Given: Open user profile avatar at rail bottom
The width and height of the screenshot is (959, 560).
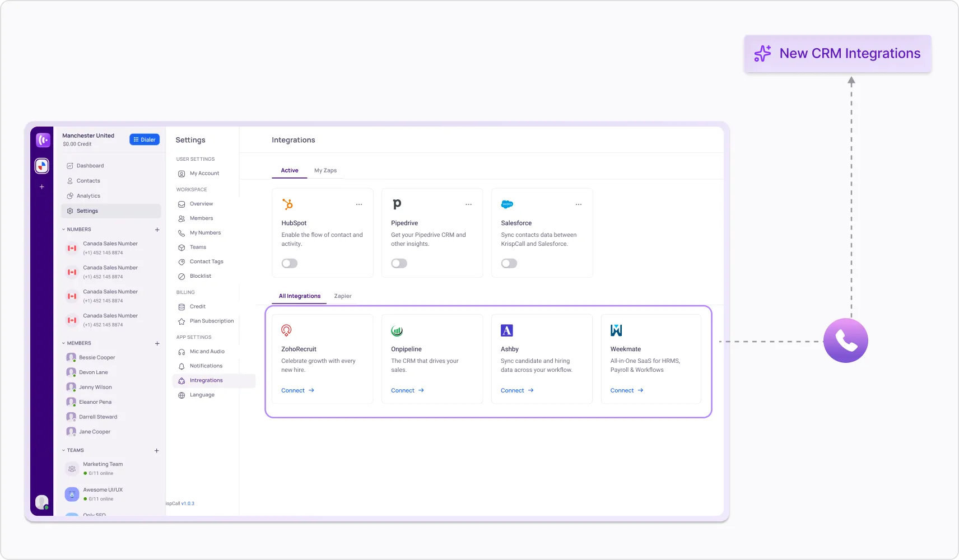Looking at the screenshot, I should pos(42,502).
